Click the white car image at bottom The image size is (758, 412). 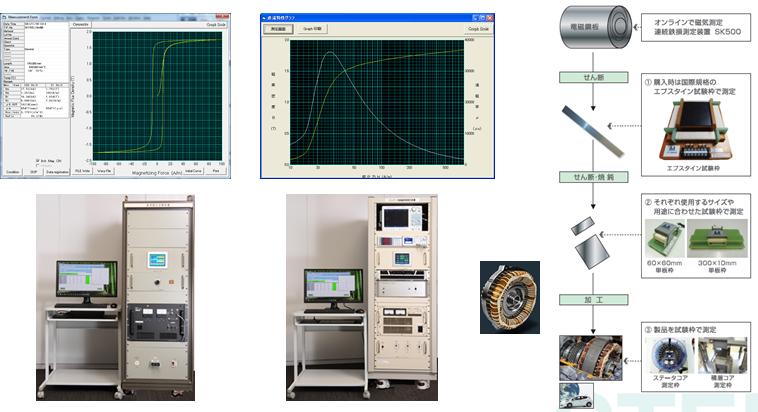click(576, 396)
